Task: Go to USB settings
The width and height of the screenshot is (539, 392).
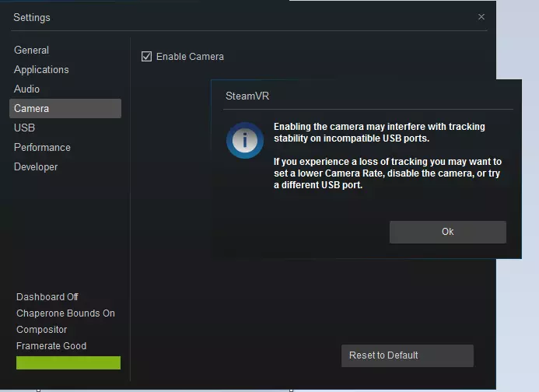Action: point(24,128)
